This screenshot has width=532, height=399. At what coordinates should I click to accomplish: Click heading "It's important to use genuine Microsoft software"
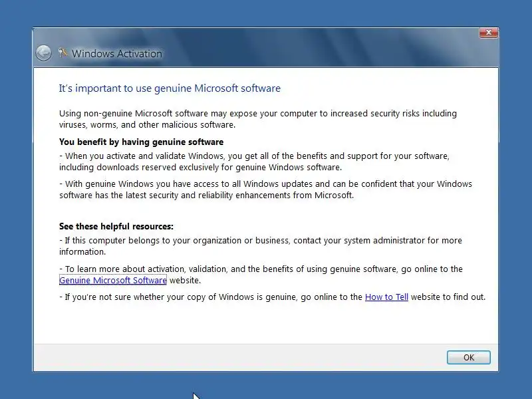point(170,88)
